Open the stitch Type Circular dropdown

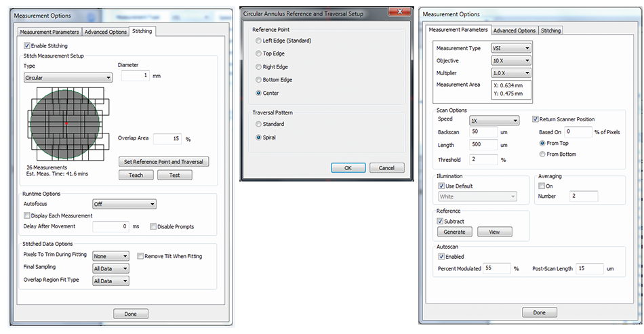click(68, 78)
